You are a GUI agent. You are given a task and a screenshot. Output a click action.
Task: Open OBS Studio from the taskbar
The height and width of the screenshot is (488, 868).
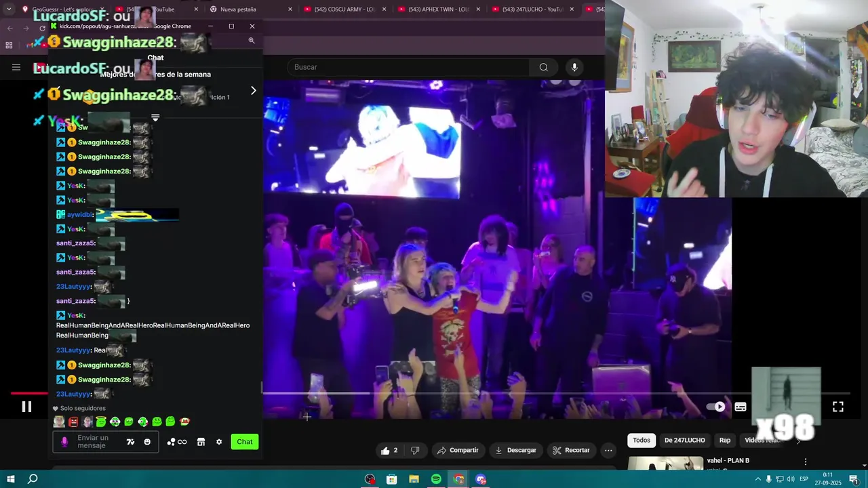[x=370, y=479]
